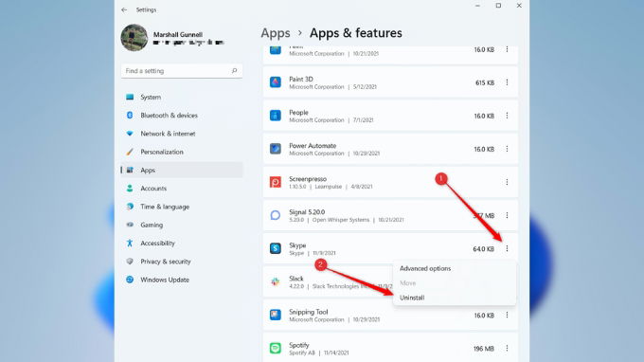Click the System monitor icon

[130, 97]
